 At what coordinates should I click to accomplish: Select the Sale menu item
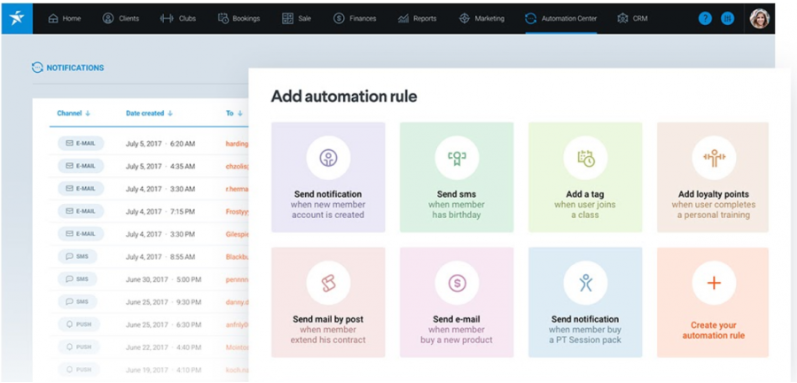tap(296, 18)
